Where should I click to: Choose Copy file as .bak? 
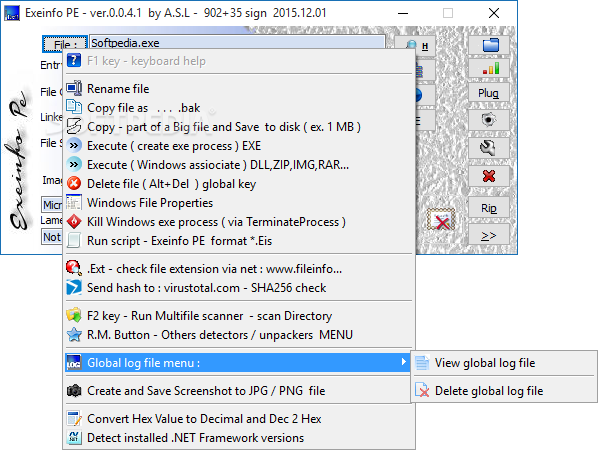(x=239, y=108)
